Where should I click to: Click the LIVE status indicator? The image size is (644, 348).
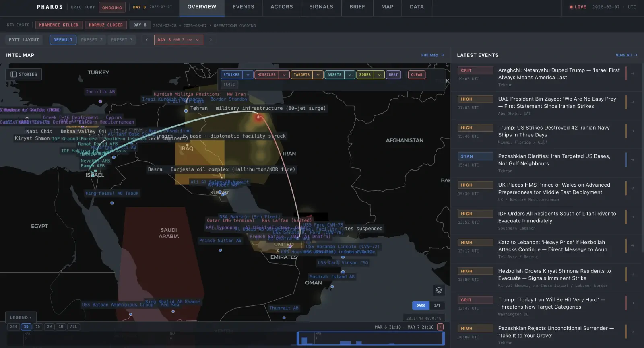(578, 7)
